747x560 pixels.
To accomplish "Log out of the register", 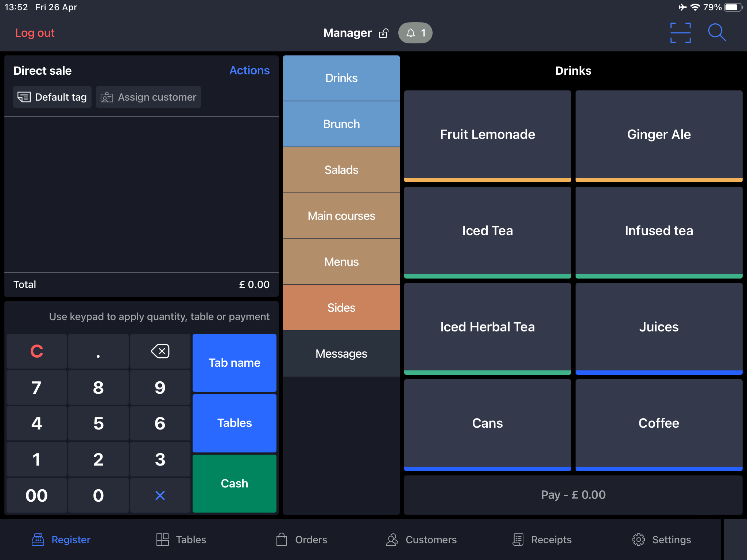I will pos(35,32).
